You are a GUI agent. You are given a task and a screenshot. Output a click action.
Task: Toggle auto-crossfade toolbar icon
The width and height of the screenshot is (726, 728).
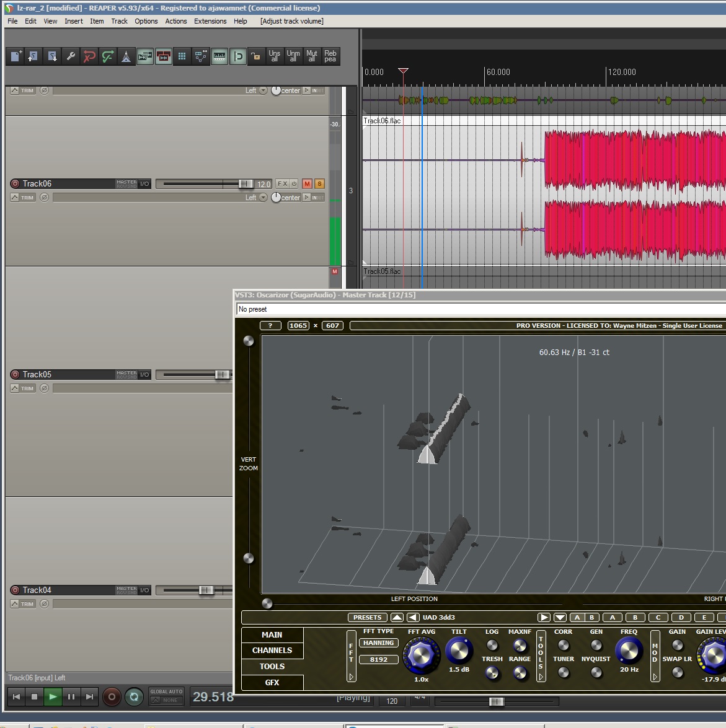pyautogui.click(x=145, y=56)
